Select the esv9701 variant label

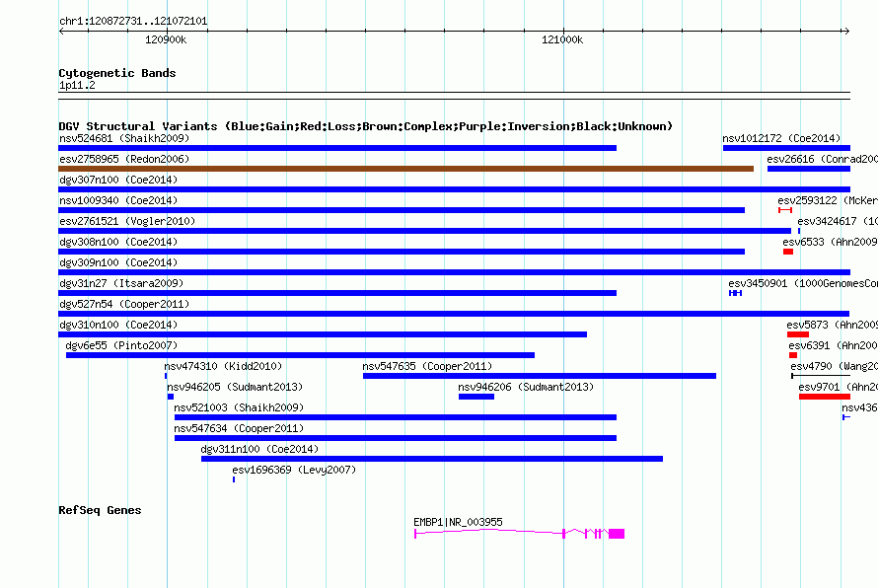(838, 387)
